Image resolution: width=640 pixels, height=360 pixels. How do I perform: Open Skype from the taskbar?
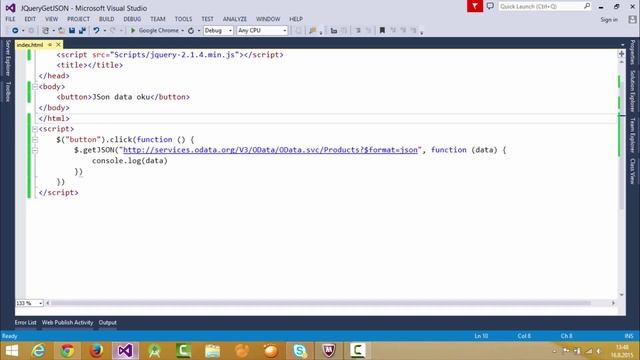pos(299,351)
